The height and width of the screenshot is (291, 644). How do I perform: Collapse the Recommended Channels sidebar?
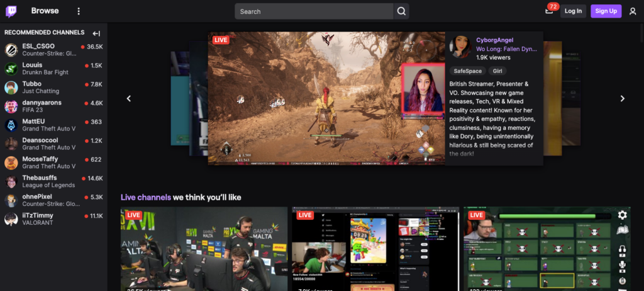point(96,33)
